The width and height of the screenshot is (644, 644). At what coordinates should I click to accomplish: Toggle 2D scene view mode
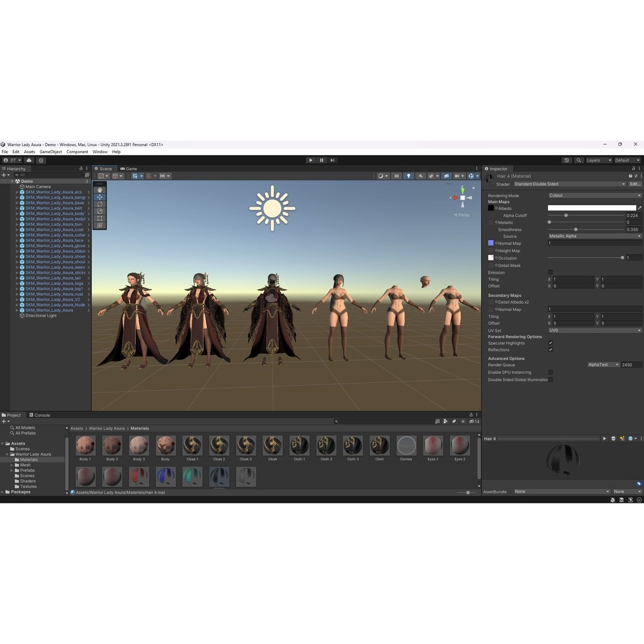click(x=397, y=176)
